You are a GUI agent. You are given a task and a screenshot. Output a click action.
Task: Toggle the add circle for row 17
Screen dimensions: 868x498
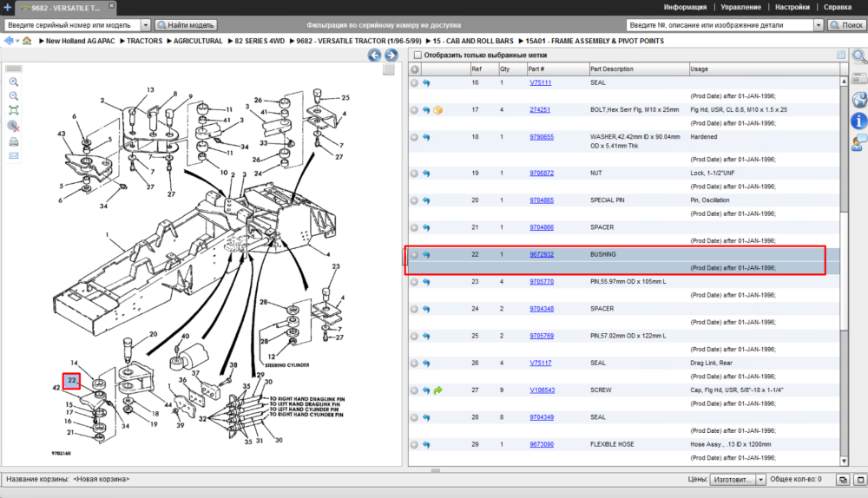click(x=414, y=110)
